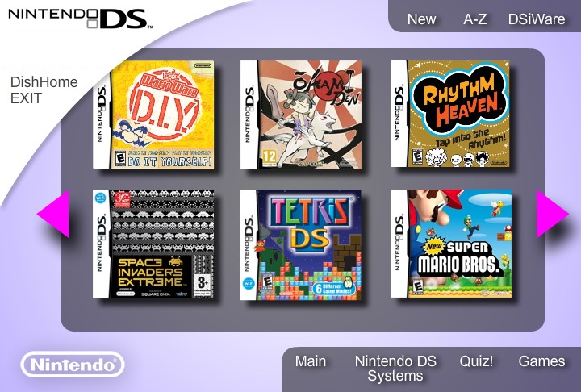Open Nintendo DS Systems section
The height and width of the screenshot is (392, 581).
[395, 369]
